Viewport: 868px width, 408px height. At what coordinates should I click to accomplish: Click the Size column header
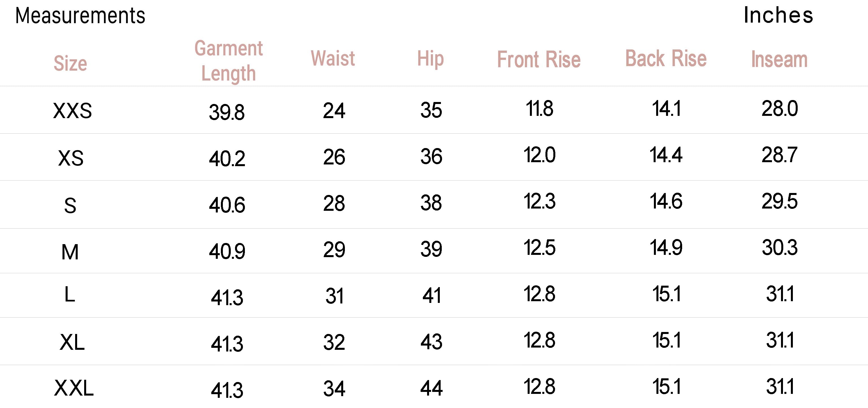point(70,63)
